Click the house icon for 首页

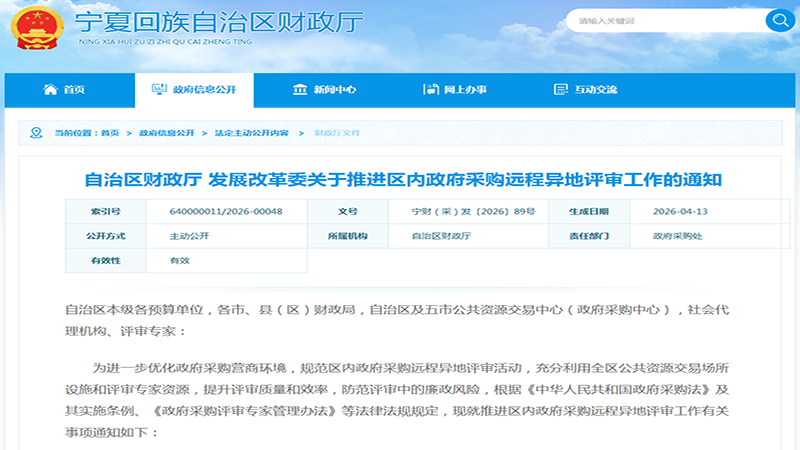(x=50, y=89)
